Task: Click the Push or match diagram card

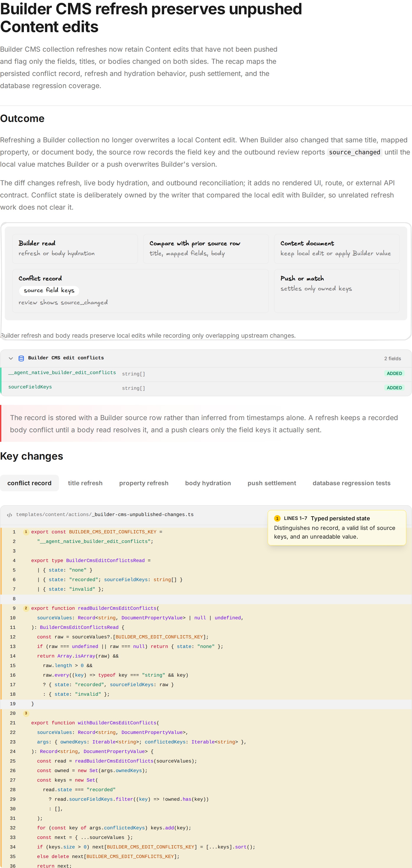Action: 337,291
